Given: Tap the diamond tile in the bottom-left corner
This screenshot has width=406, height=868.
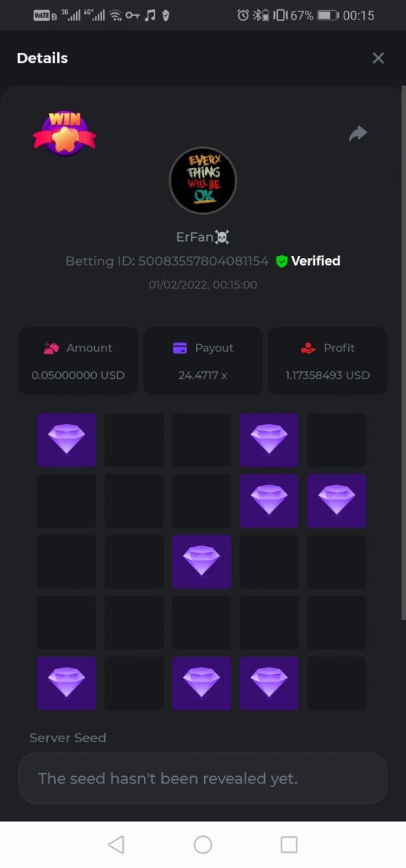Looking at the screenshot, I should coord(67,683).
